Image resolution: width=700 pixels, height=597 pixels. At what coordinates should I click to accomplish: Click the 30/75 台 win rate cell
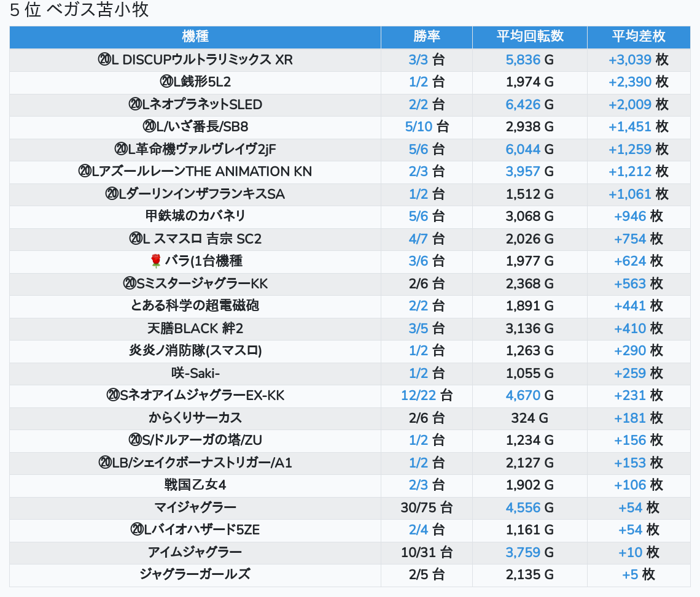coord(426,507)
